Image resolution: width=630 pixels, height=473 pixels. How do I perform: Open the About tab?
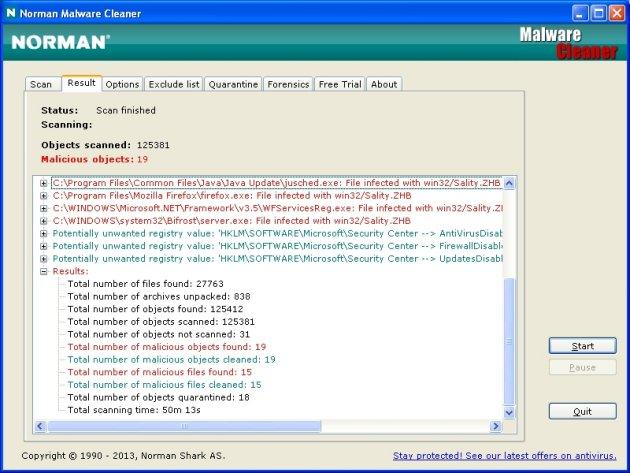click(x=384, y=84)
